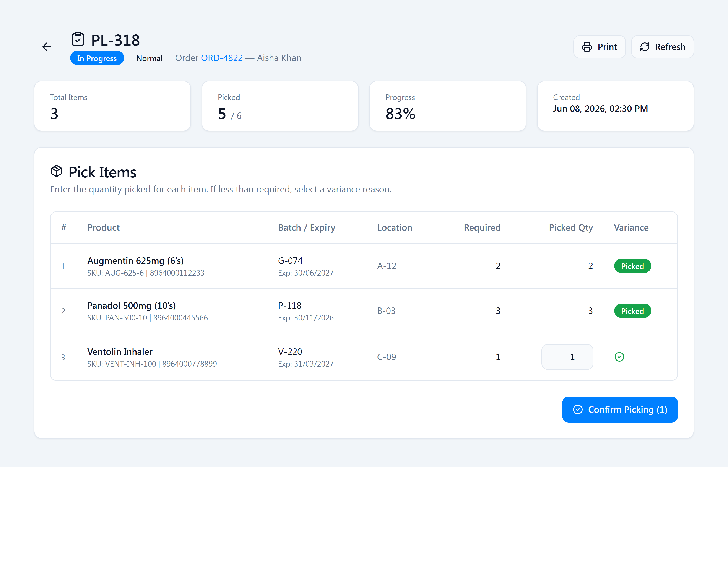Click expiry Exp: 30/06/2027

pos(305,273)
